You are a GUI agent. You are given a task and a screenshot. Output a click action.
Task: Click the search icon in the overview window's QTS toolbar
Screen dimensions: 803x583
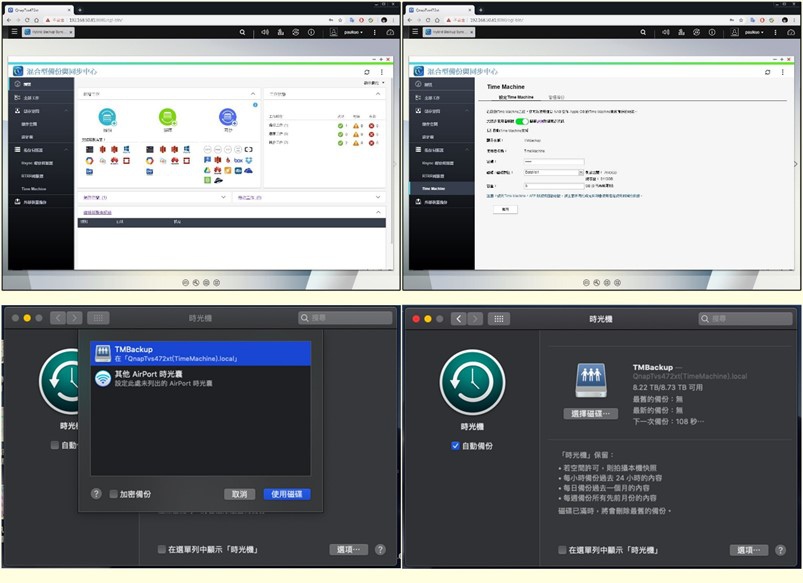(242, 32)
